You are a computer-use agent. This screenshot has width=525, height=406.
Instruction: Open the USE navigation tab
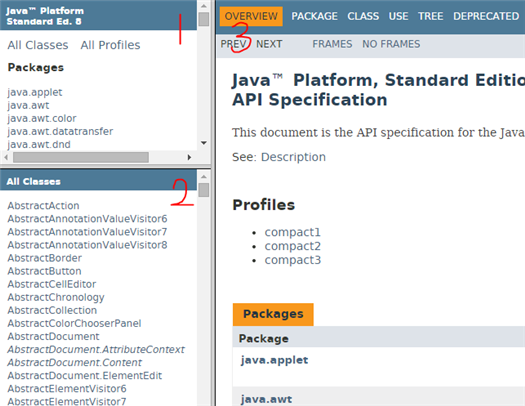point(398,16)
